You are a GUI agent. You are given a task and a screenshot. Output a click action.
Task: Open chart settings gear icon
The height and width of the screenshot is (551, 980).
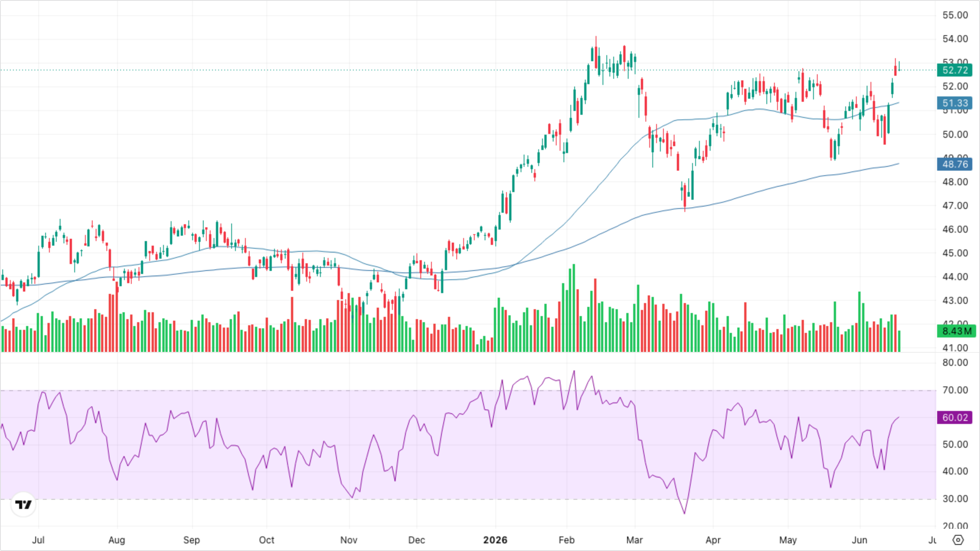pyautogui.click(x=958, y=540)
